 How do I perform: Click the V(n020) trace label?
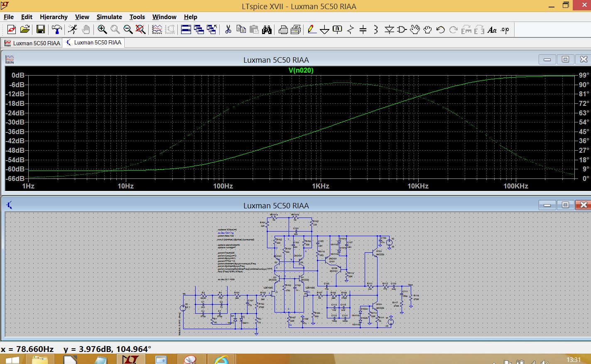point(301,70)
